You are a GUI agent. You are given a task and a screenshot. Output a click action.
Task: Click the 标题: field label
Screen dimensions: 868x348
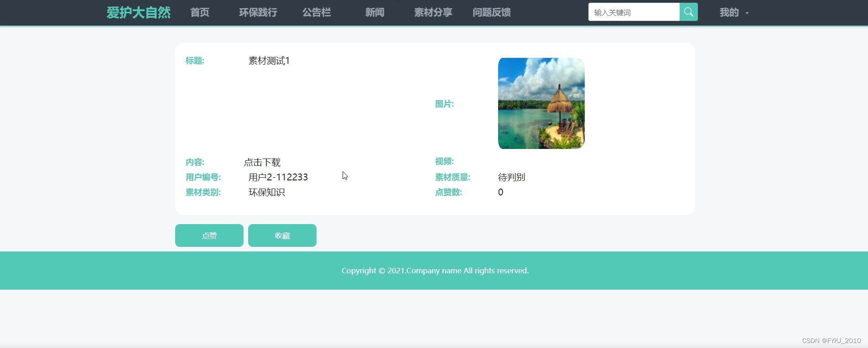click(x=195, y=61)
